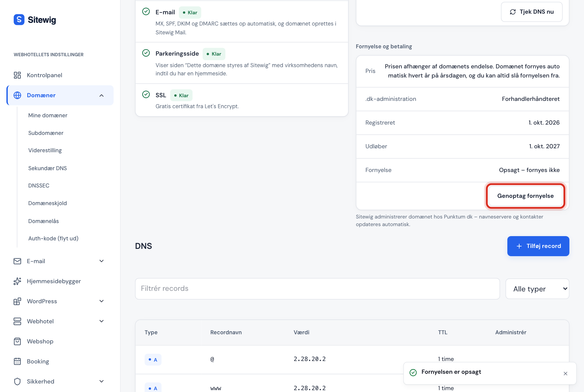Click the Recordnavn column header
Viewport: 584px width, 392px height.
[226, 332]
